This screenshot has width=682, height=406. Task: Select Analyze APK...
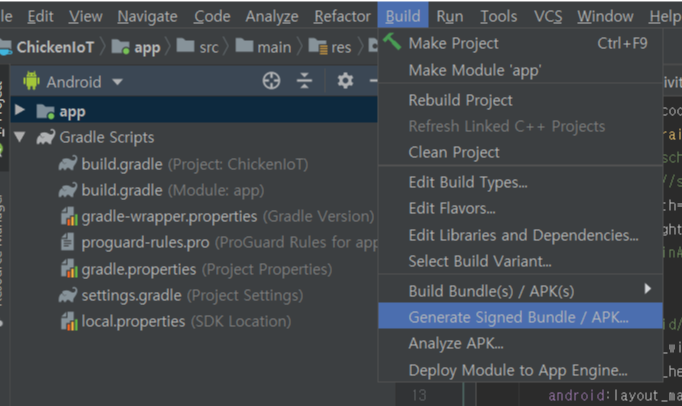click(520, 343)
